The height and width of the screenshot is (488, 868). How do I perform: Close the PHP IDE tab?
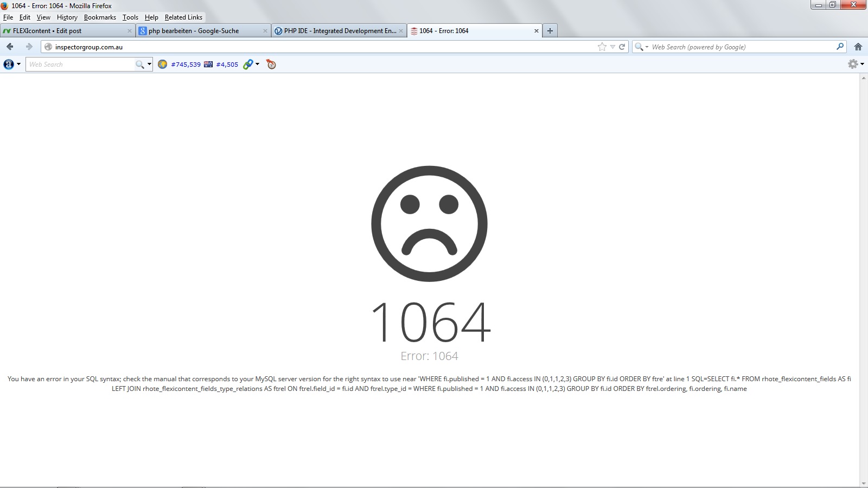[x=401, y=31]
